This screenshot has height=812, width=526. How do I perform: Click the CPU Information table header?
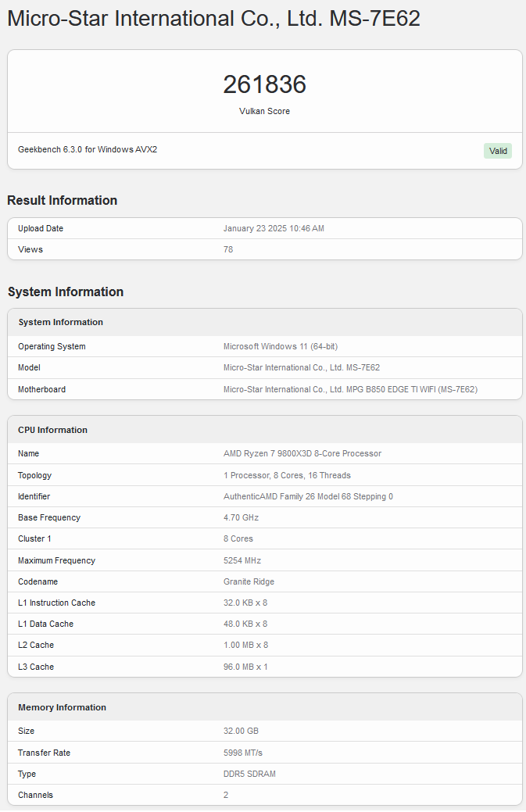(x=264, y=430)
